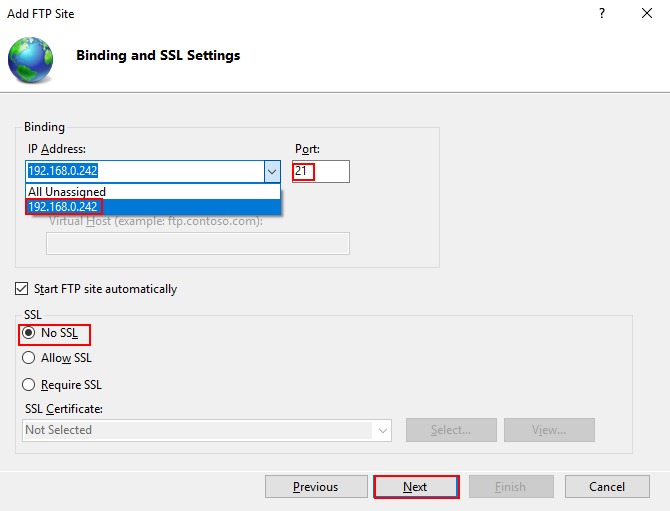The image size is (670, 511).
Task: Cancel the FTP site wizard
Action: click(x=607, y=487)
